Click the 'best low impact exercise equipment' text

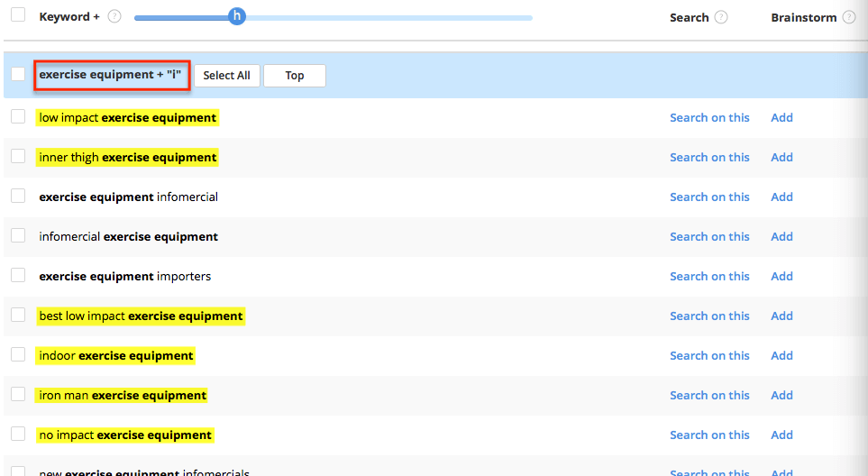click(141, 316)
